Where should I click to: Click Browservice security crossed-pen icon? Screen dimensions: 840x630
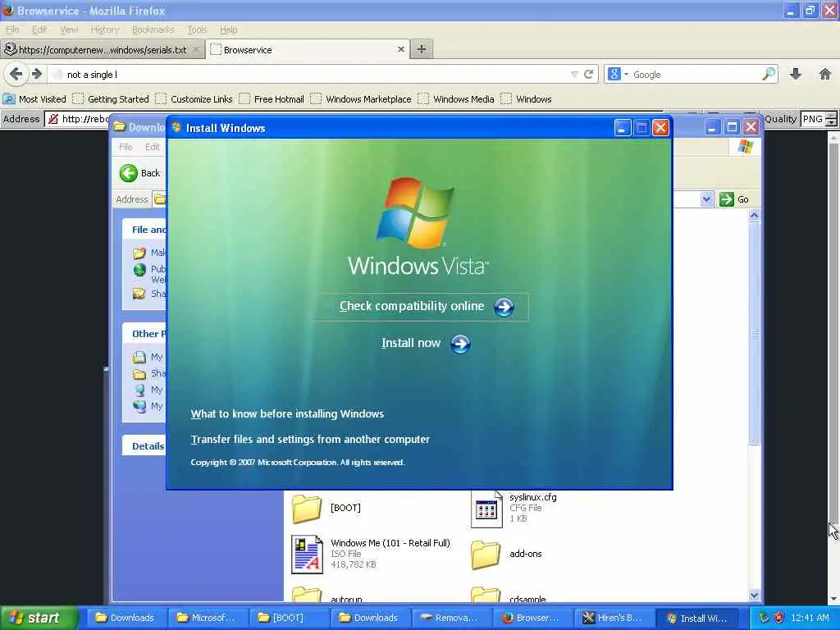coord(53,119)
